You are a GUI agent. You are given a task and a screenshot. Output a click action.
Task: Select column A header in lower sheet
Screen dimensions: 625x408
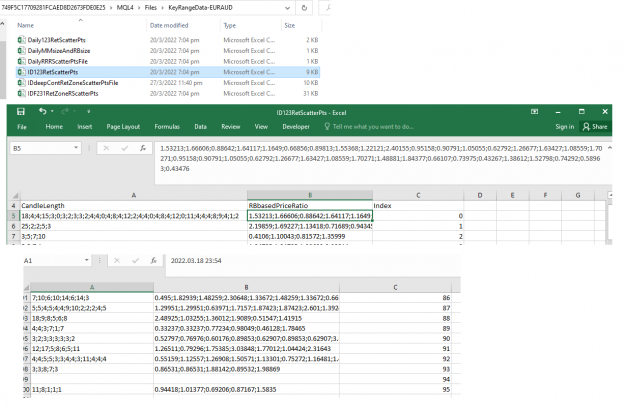pyautogui.click(x=92, y=287)
